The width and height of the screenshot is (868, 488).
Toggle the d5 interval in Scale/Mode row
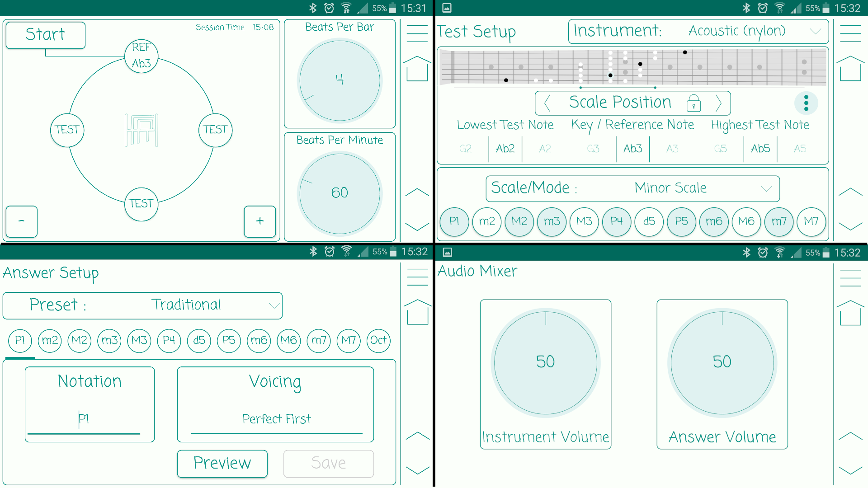(x=649, y=221)
